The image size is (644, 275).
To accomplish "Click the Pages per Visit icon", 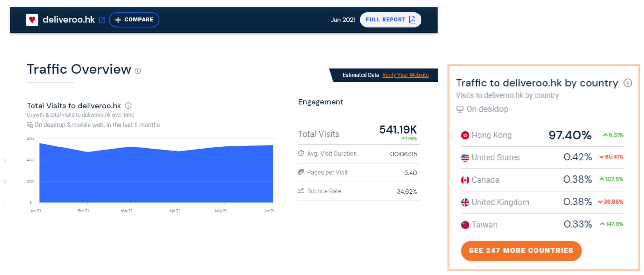I will click(x=301, y=172).
